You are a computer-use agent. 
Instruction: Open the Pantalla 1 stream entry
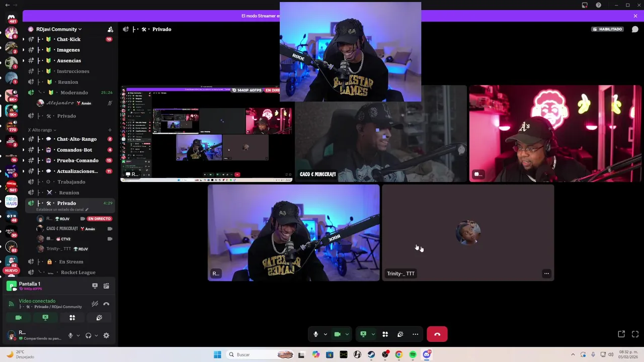29,286
